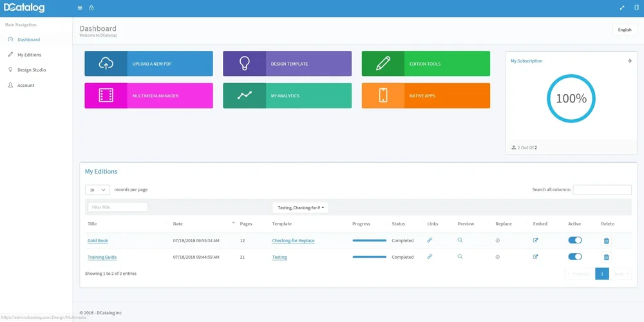Click the embed icon for Training Guide
Screen dimensions: 644x322
tap(536, 257)
